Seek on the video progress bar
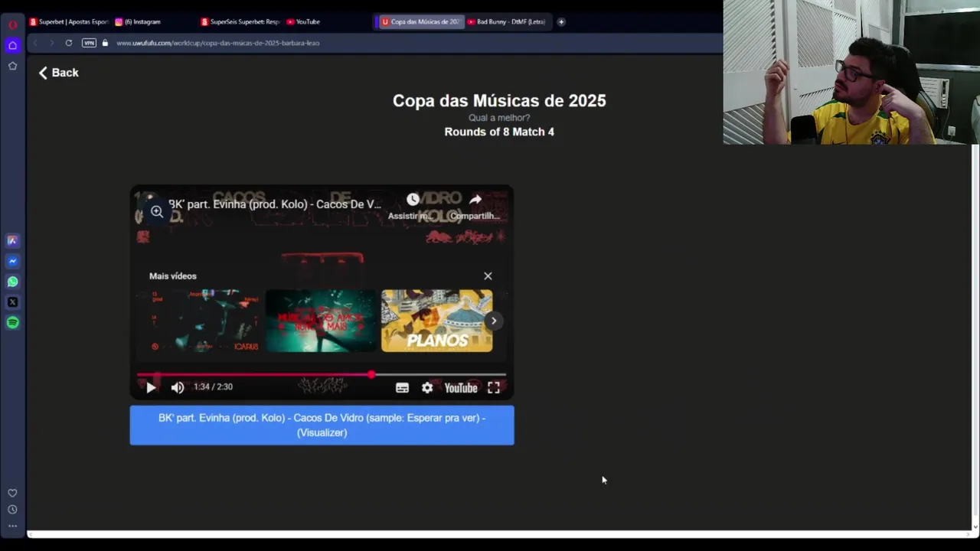The width and height of the screenshot is (980, 551). [x=322, y=375]
